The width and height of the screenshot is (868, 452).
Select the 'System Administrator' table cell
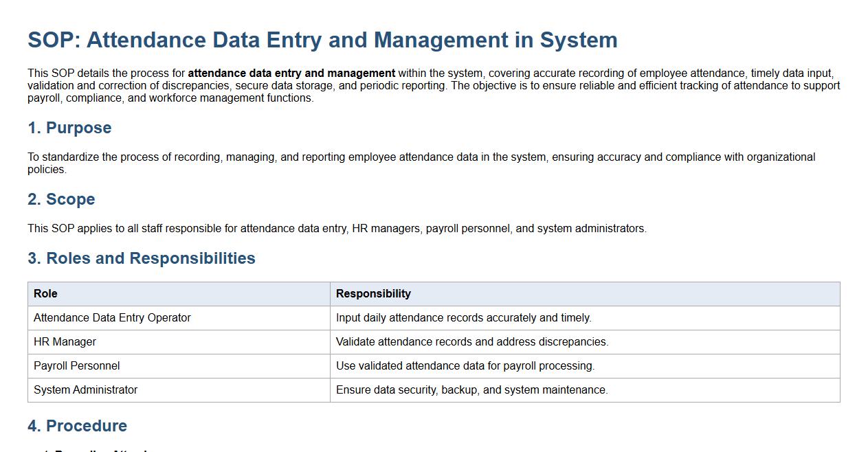pos(85,390)
